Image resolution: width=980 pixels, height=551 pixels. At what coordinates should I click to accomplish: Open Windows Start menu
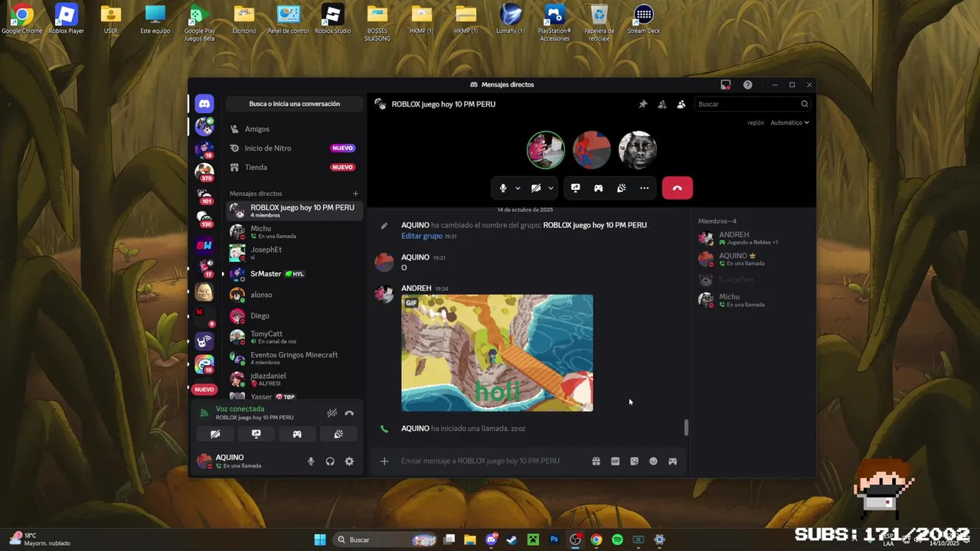(320, 540)
